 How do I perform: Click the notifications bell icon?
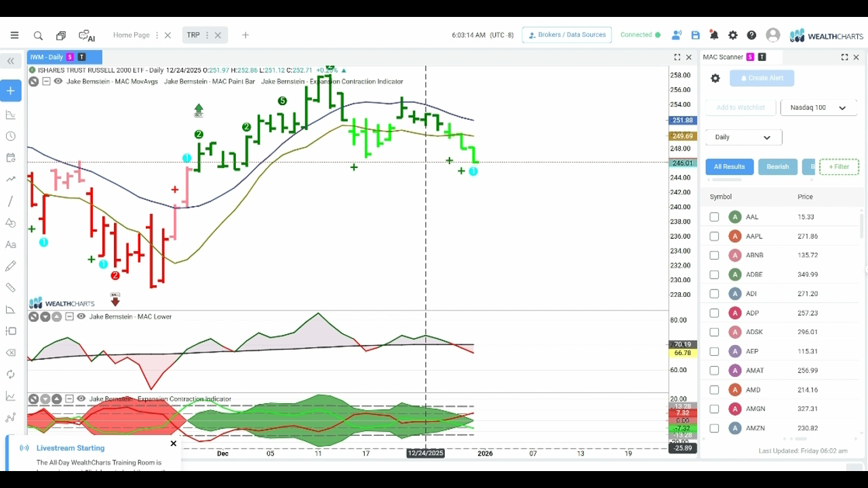[714, 35]
